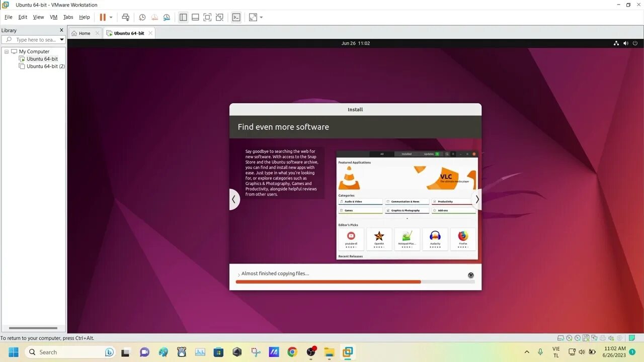Click the floppy device status icon
This screenshot has width=644, height=362.
tap(586, 338)
